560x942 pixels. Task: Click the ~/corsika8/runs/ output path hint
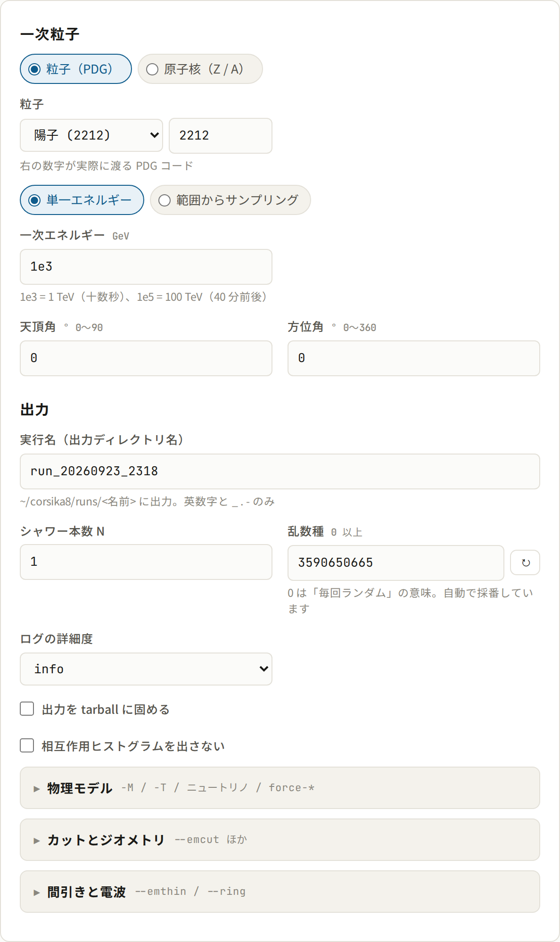[x=147, y=502]
